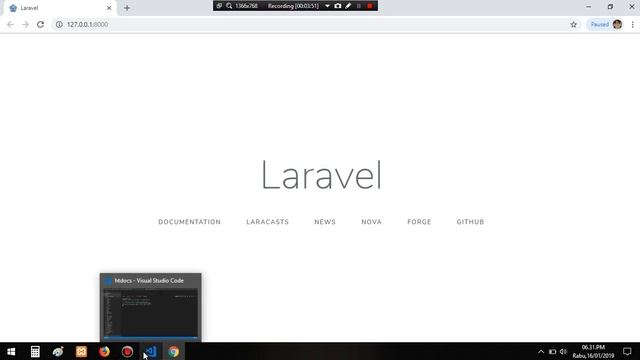640x360 pixels.
Task: Reload the Laravel page
Action: (40, 24)
